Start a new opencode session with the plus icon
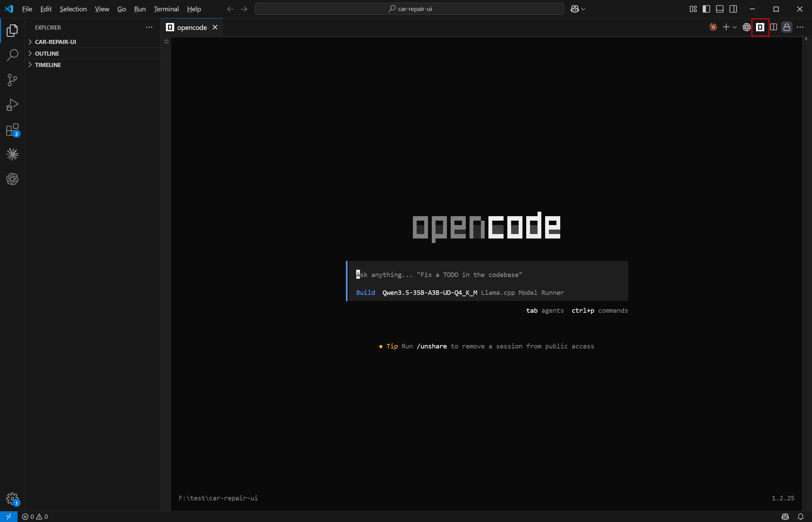This screenshot has height=522, width=812. pyautogui.click(x=725, y=27)
